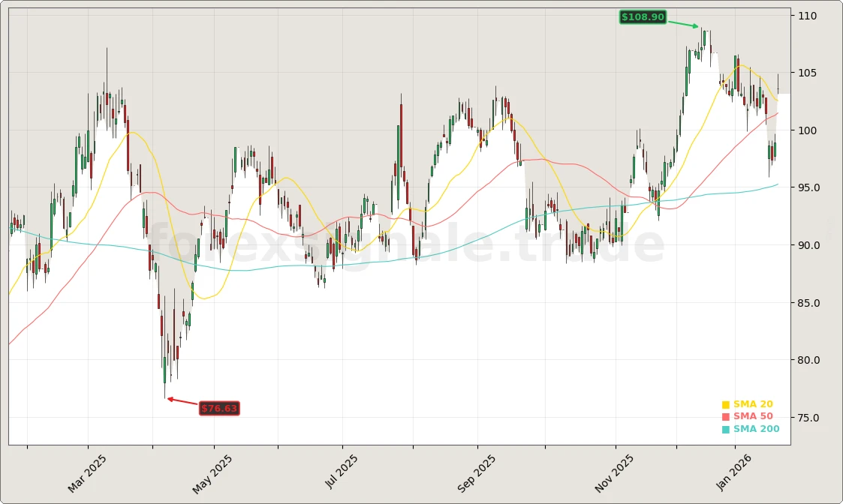This screenshot has height=504, width=843.
Task: Click the Jul 2025 x-axis label
Action: click(342, 472)
